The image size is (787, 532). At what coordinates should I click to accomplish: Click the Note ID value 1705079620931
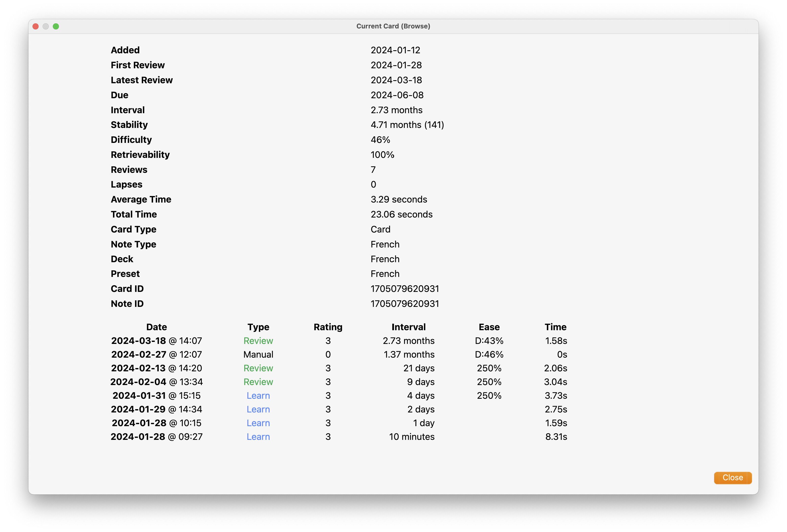coord(405,303)
